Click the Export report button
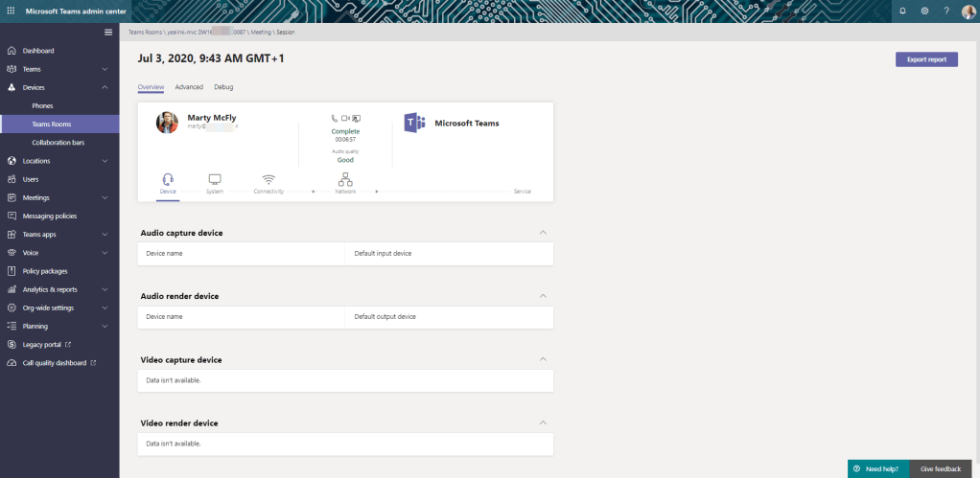The width and height of the screenshot is (980, 478). pos(926,59)
